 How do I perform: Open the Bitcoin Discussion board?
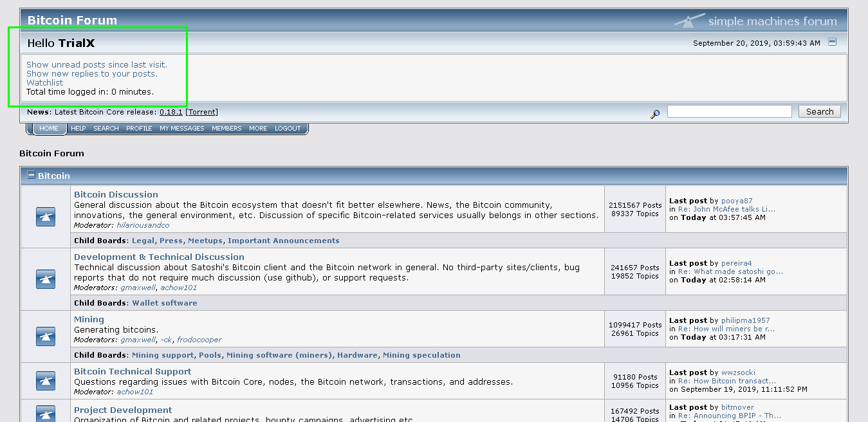(x=116, y=194)
